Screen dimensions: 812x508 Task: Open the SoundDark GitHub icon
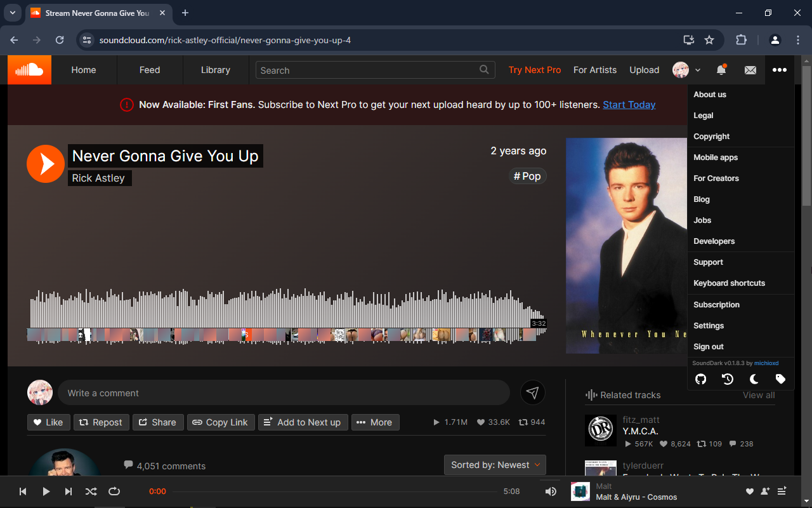[701, 379]
